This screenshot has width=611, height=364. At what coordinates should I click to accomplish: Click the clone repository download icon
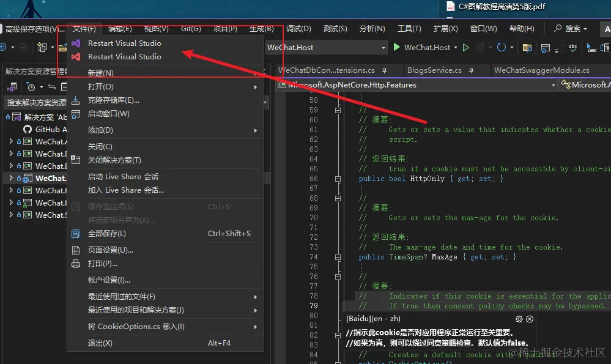[76, 100]
